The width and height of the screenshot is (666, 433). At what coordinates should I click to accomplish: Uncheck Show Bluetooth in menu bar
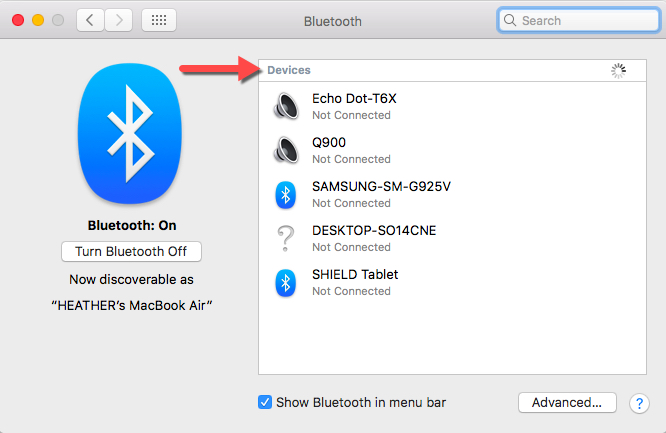[265, 402]
